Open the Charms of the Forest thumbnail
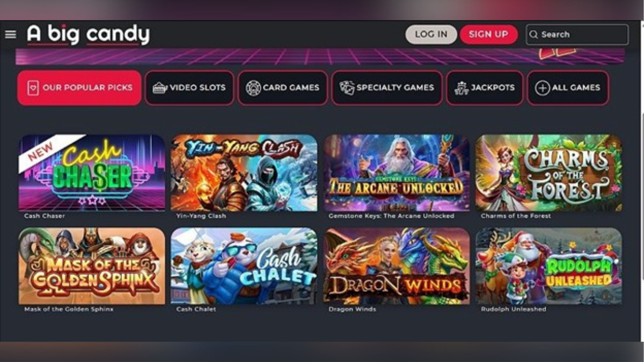This screenshot has height=362, width=644. [549, 173]
